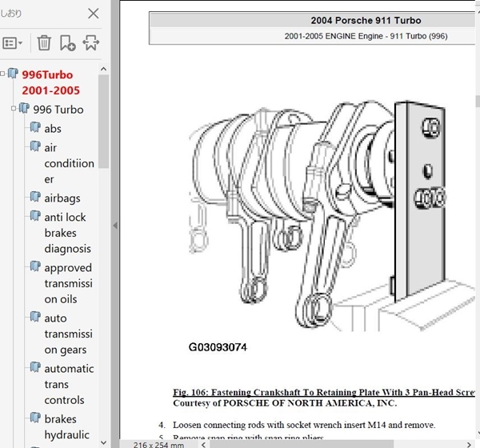Click step 4 Loosen connecting rods text

(304, 425)
